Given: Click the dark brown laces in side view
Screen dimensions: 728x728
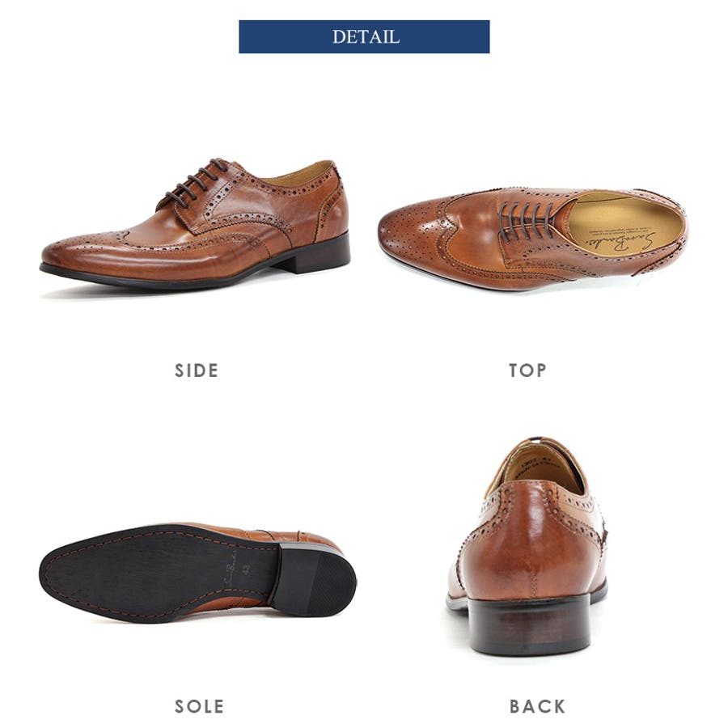Looking at the screenshot, I should point(197,182).
